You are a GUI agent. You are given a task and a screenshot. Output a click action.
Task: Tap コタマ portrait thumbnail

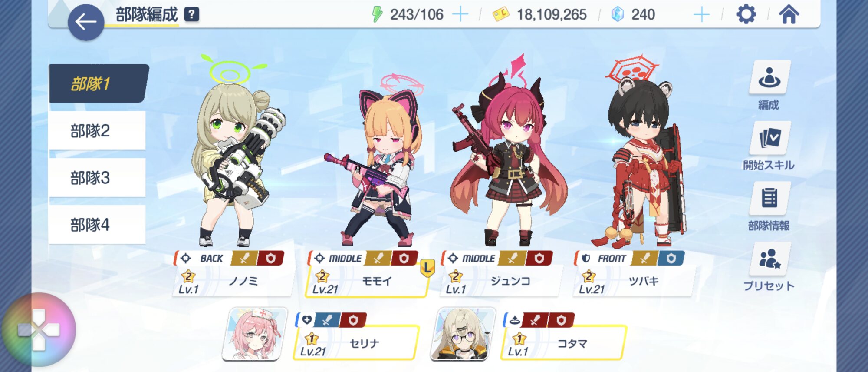click(x=463, y=334)
